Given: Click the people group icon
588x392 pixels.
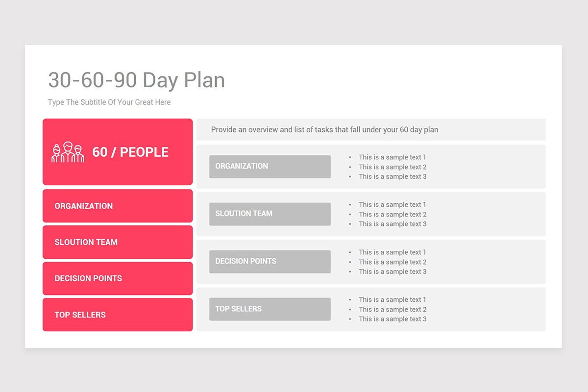Looking at the screenshot, I should click(68, 152).
